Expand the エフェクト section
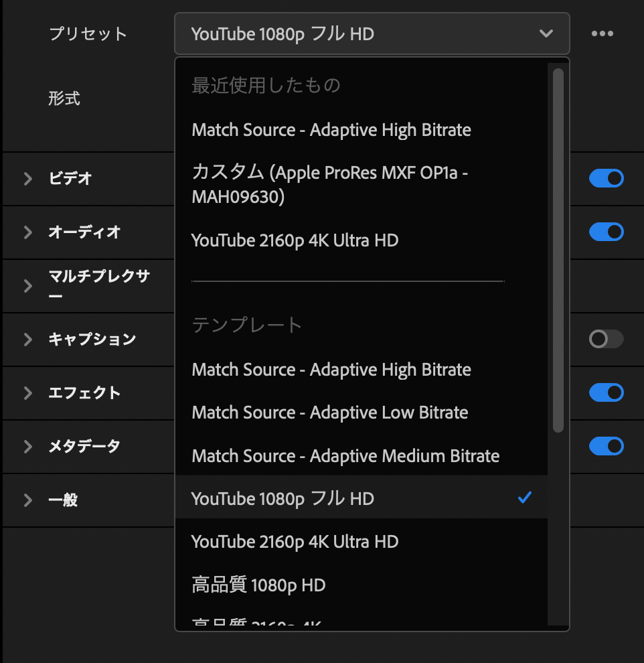 click(x=28, y=393)
